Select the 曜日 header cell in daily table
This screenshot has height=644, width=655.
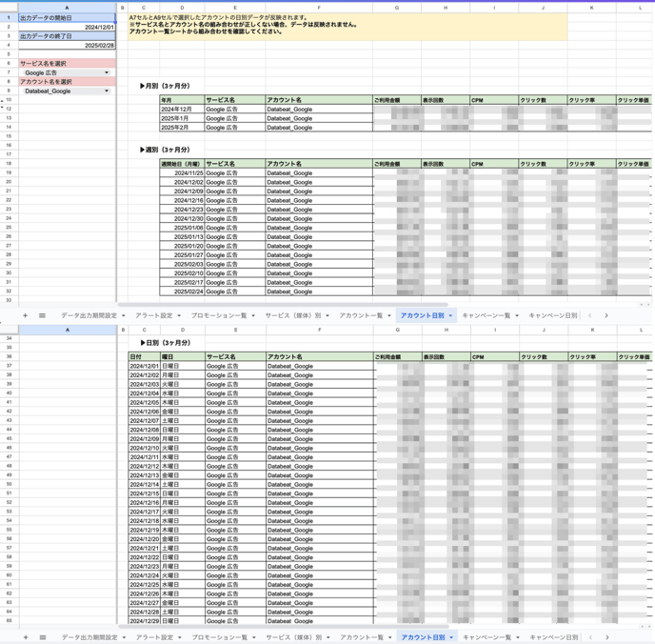point(183,357)
